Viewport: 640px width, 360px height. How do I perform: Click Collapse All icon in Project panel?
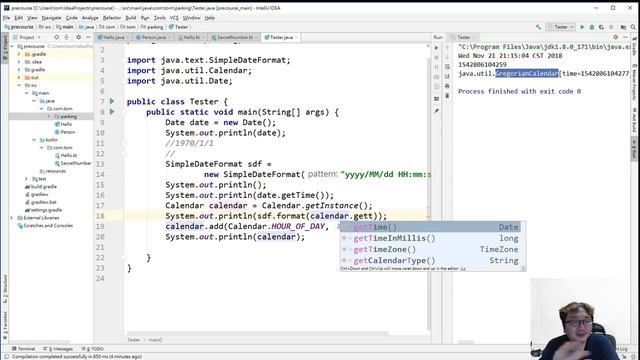point(67,37)
